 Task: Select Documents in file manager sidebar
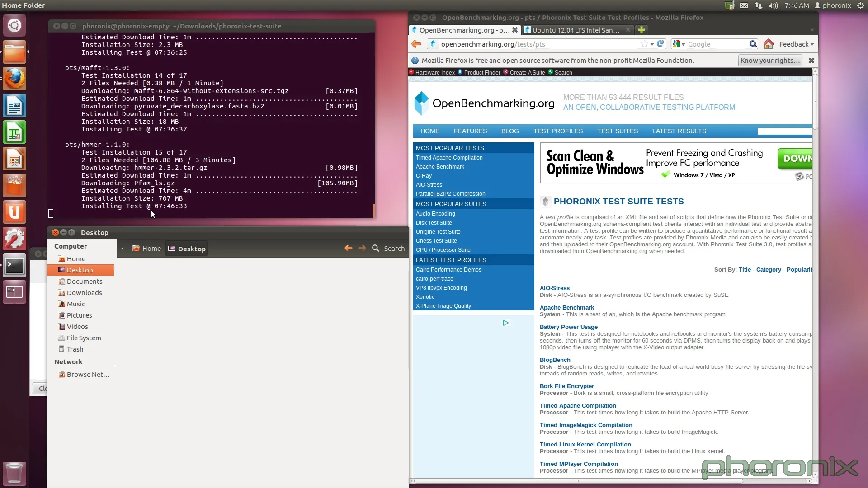[80, 282]
